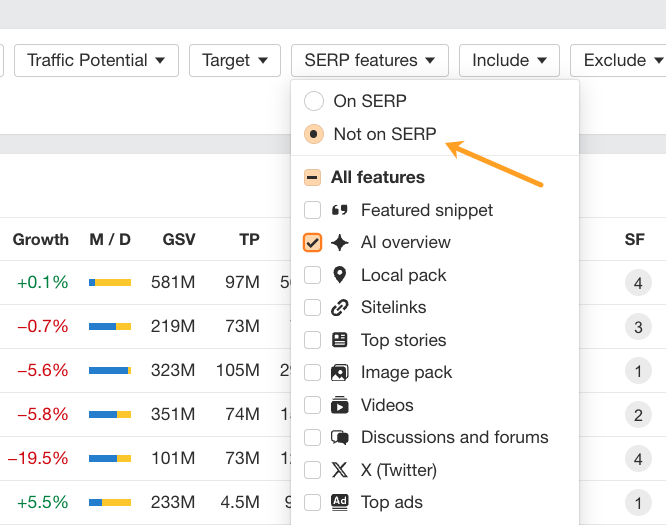Uncheck the AI overview checkbox
Viewport: 666px width, 525px height.
coord(312,243)
